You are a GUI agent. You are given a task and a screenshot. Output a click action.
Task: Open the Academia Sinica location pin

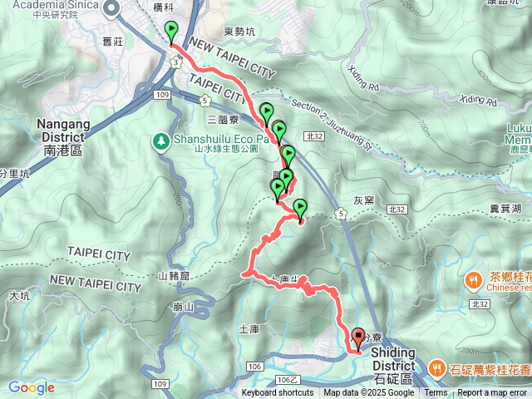(111, 8)
